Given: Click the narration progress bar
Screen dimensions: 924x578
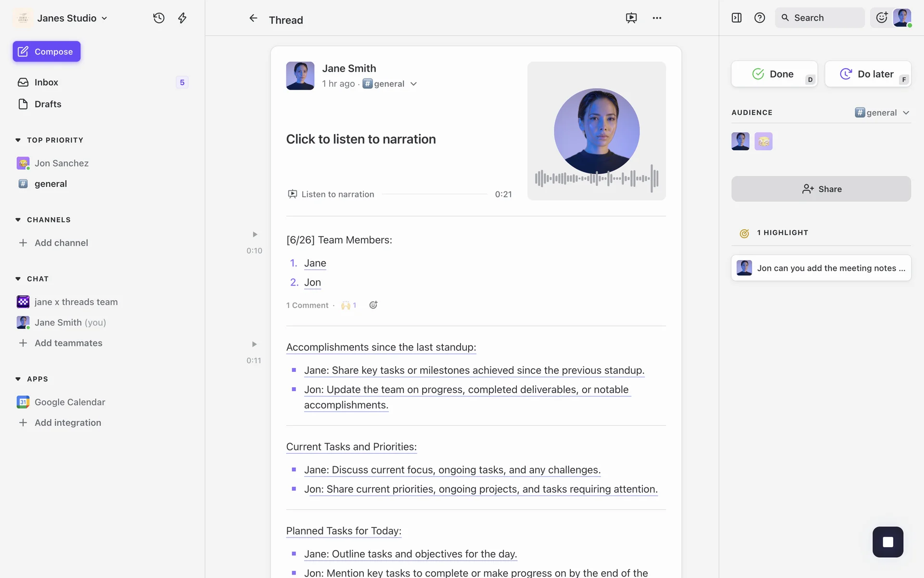Looking at the screenshot, I should pyautogui.click(x=434, y=194).
